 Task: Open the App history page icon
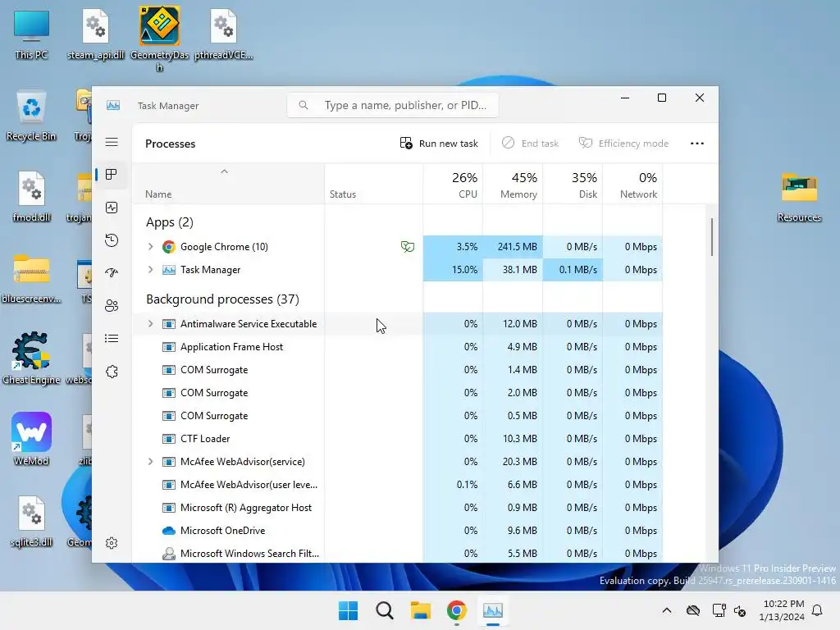pyautogui.click(x=112, y=240)
